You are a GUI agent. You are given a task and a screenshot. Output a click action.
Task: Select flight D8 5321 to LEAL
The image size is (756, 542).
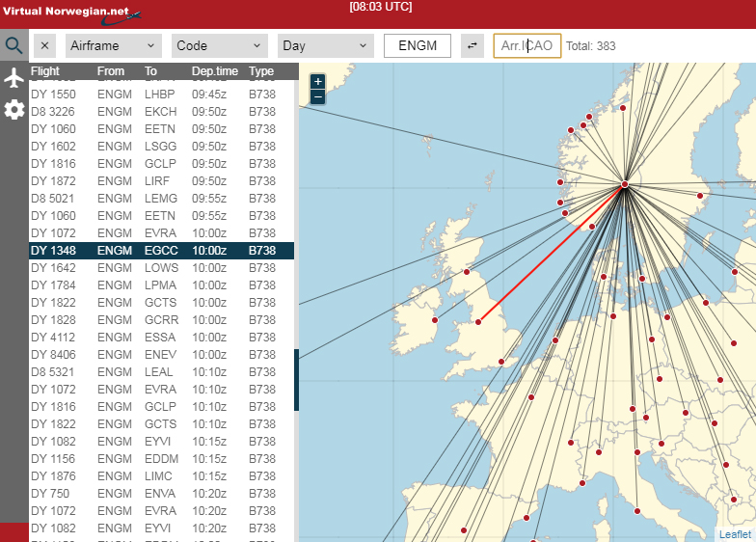coord(162,372)
